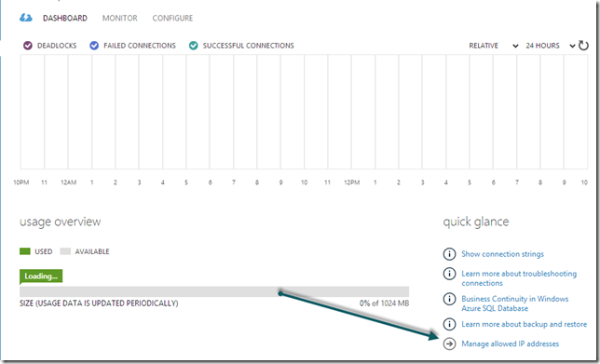Refresh the chart with the circular arrow
Screen dimensions: 600x364
click(583, 46)
